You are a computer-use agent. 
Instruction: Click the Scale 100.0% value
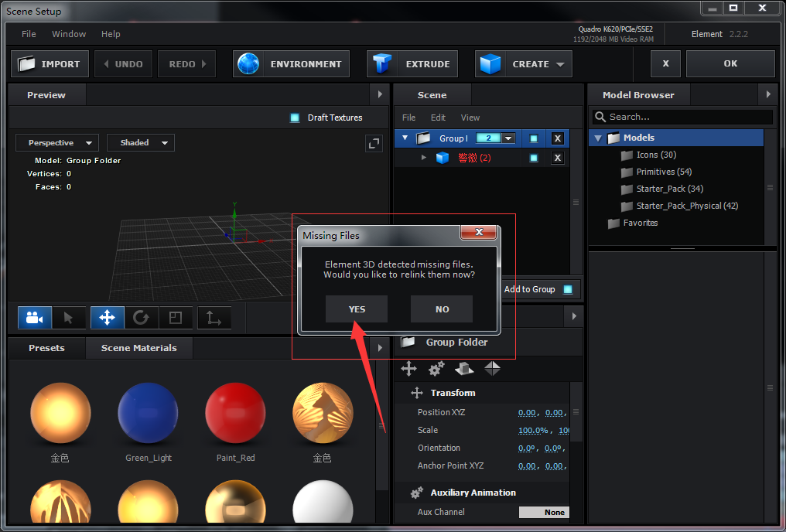tap(533, 430)
